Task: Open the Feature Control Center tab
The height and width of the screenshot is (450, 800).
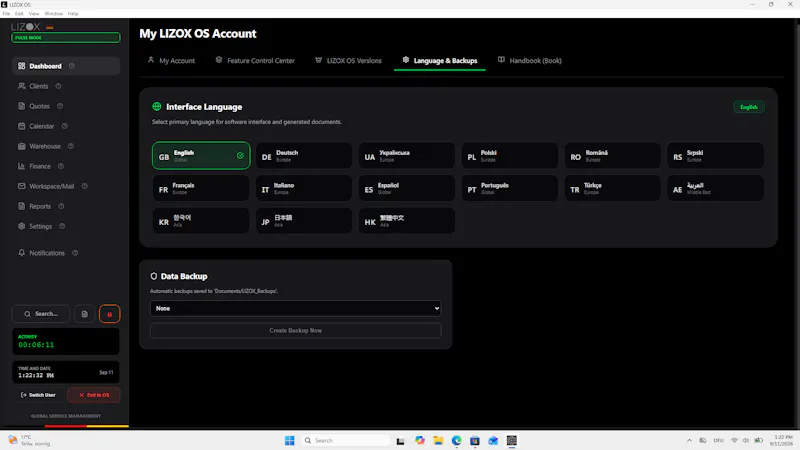Action: (x=255, y=60)
